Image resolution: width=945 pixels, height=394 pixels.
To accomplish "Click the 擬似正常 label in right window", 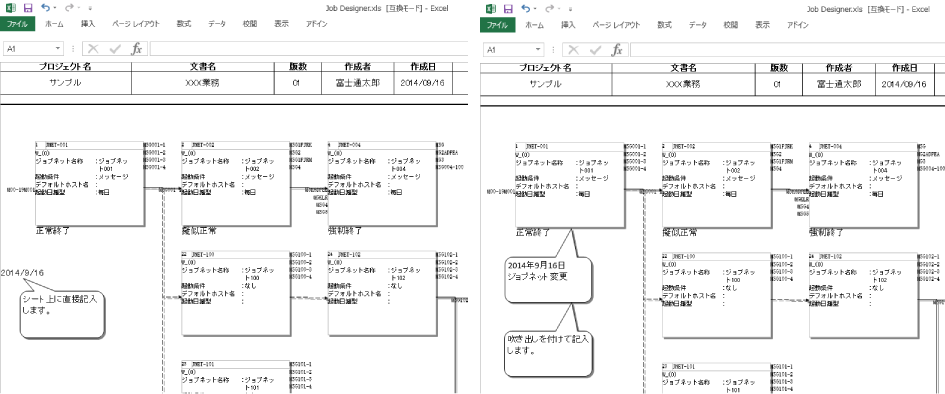I will pos(680,232).
